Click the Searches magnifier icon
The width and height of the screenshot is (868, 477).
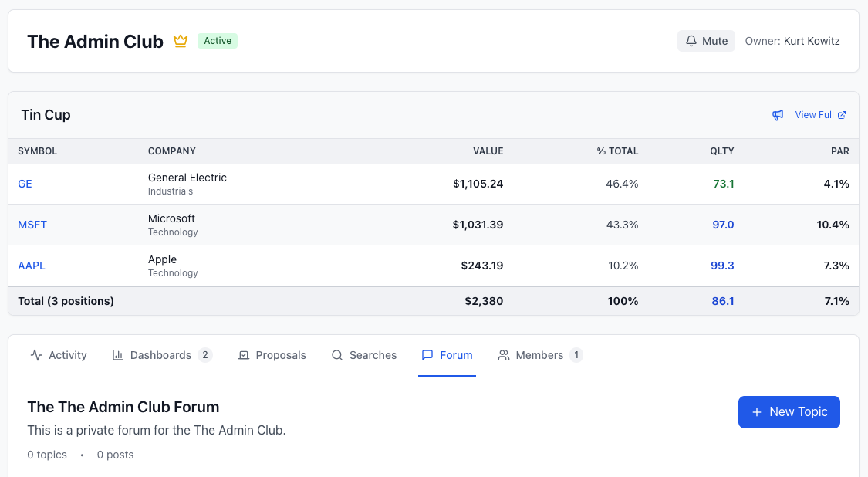[336, 355]
